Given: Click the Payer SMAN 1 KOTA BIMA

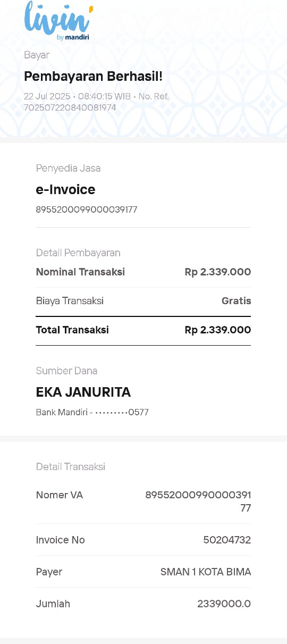Looking at the screenshot, I should (206, 572).
